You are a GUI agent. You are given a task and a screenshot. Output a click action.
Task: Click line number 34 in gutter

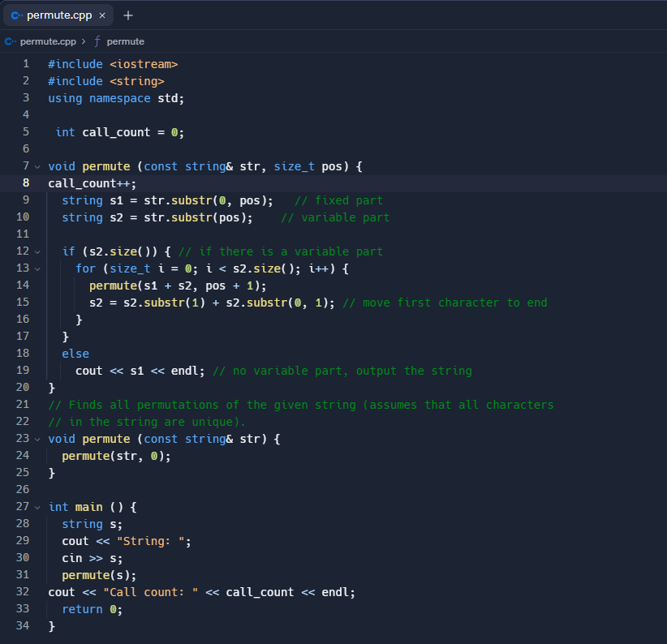pyautogui.click(x=23, y=625)
